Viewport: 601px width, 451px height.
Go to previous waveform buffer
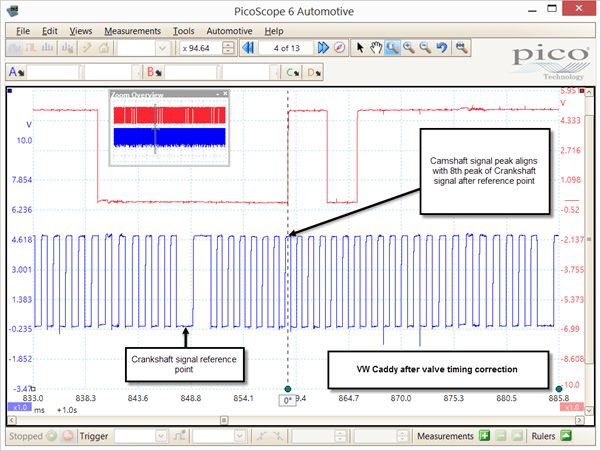coord(248,48)
